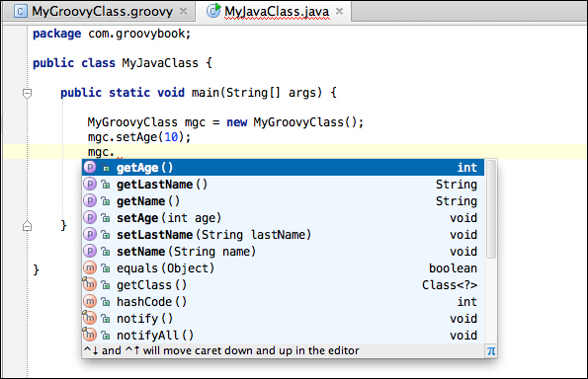Close the MyGroovyClass.groovy tab
The width and height of the screenshot is (588, 379).
coord(183,12)
